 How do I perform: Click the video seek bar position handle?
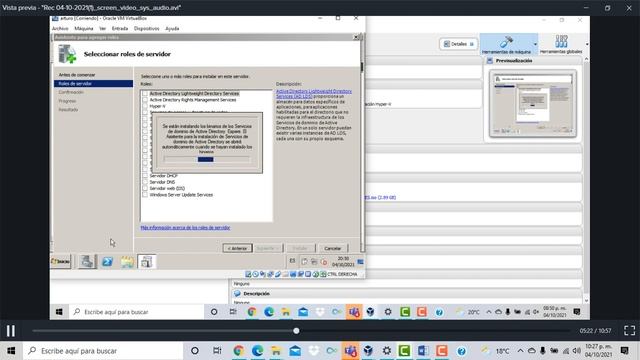click(x=296, y=331)
